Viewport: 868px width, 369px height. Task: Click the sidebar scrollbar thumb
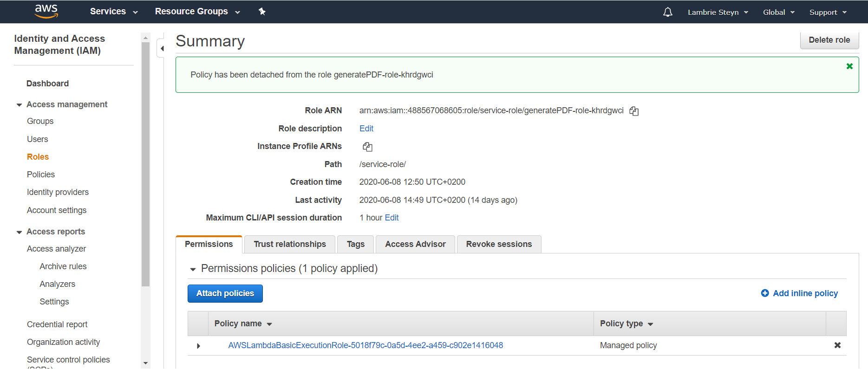click(x=145, y=165)
